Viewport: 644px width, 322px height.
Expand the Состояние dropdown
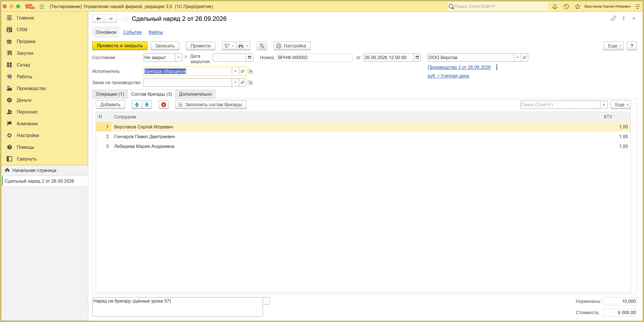click(x=178, y=58)
